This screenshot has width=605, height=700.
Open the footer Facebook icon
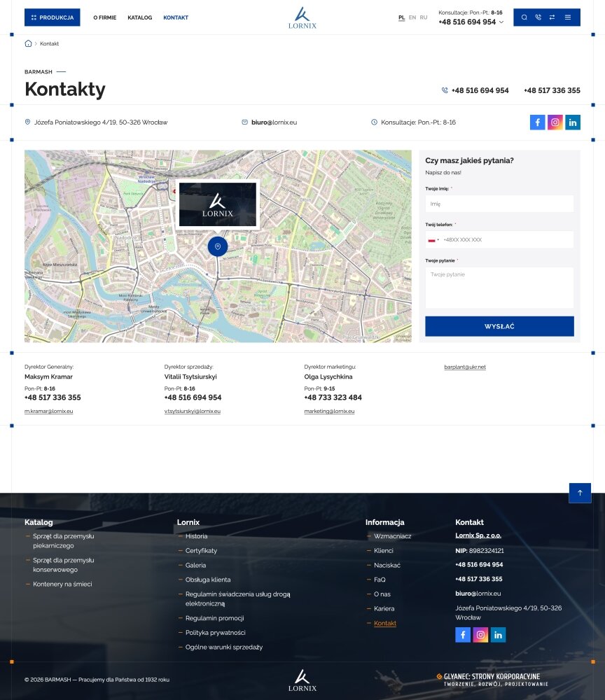click(x=463, y=635)
